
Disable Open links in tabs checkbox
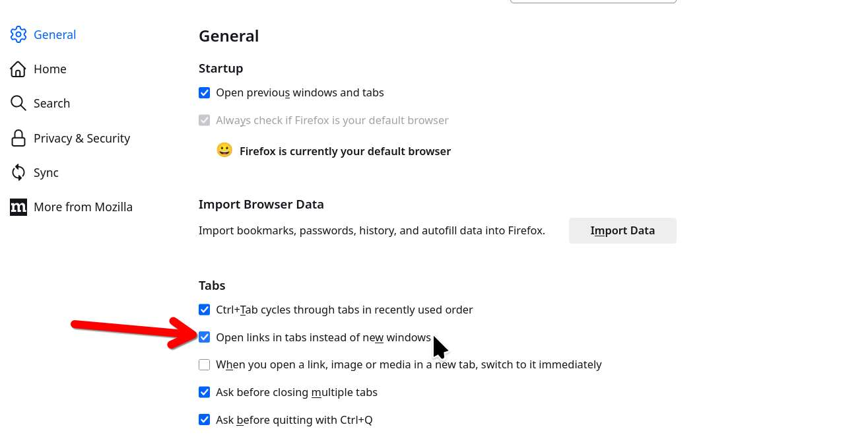point(205,337)
